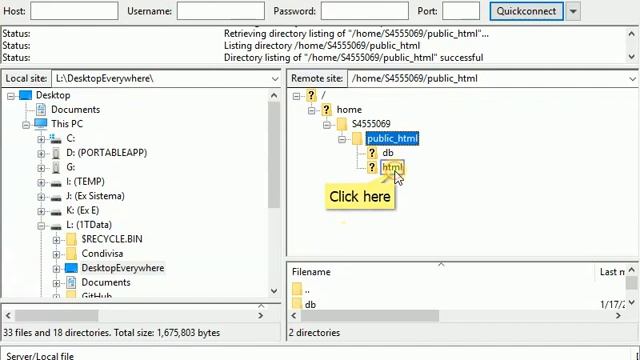640x360 pixels.
Task: Open the Local site path dropdown
Action: coord(275,79)
